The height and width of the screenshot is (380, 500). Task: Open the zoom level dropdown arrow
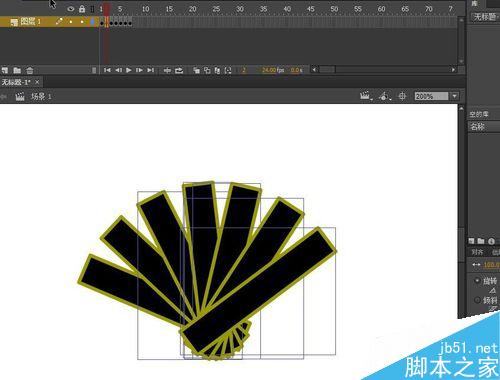tap(455, 96)
